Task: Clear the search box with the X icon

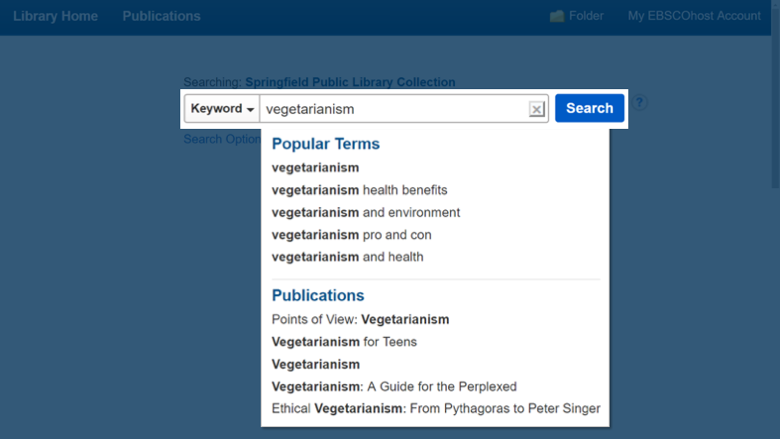Action: point(536,109)
